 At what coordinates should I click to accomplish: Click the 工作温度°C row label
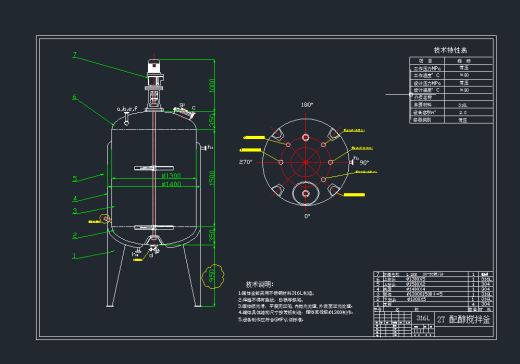tap(427, 76)
